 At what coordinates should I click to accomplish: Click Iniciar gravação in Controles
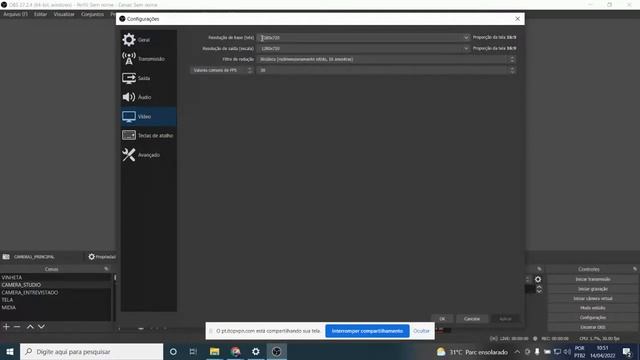(x=593, y=289)
